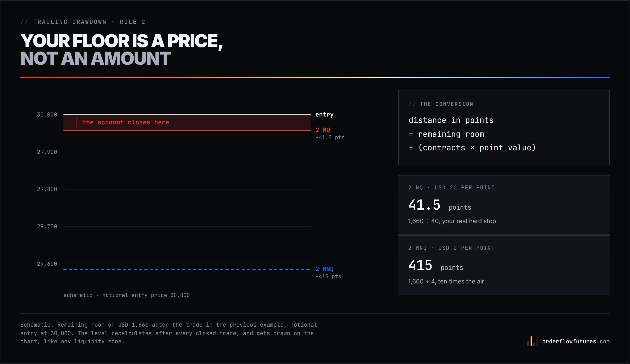The height and width of the screenshot is (364, 630).
Task: Click the red '2 NQ' level label
Action: [x=322, y=130]
